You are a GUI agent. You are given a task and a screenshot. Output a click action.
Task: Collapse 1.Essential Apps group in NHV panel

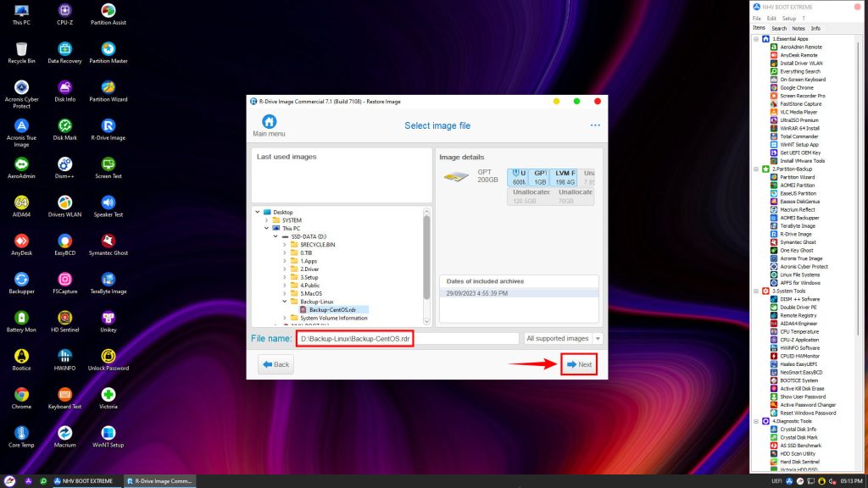click(756, 39)
